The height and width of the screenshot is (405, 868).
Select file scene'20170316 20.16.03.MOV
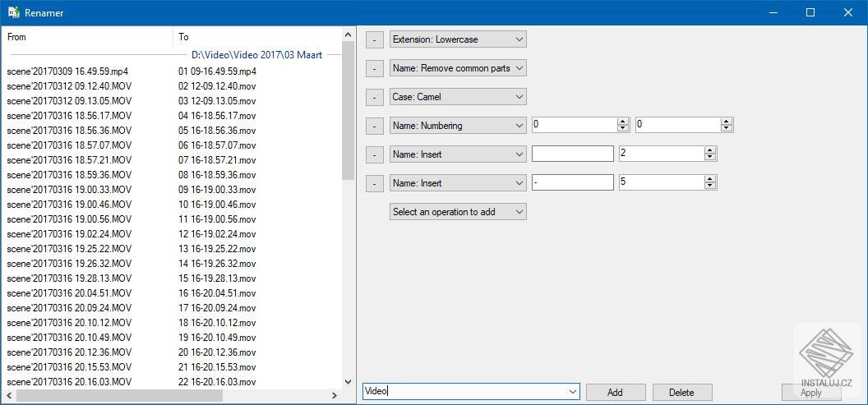coord(70,381)
